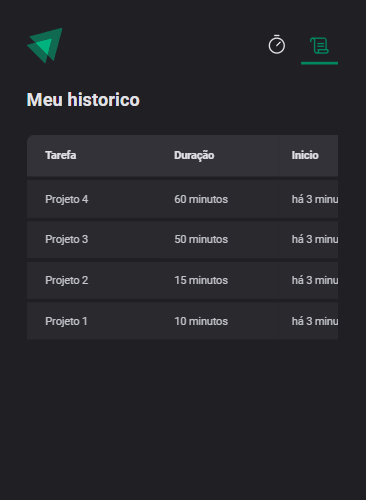This screenshot has height=500, width=366.
Task: Click the green underline below history tab
Action: pyautogui.click(x=319, y=63)
